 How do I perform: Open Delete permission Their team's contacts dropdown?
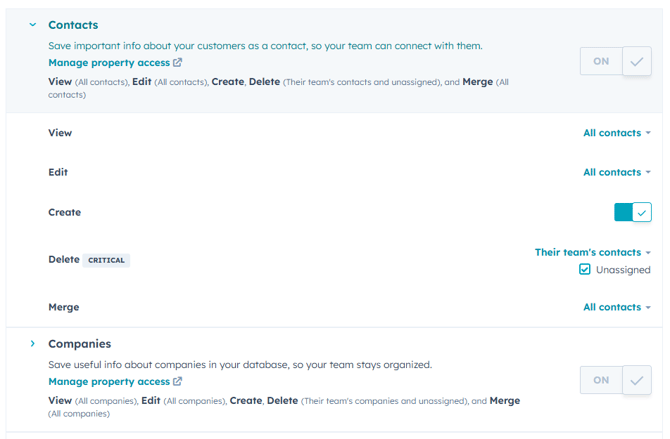click(x=592, y=252)
